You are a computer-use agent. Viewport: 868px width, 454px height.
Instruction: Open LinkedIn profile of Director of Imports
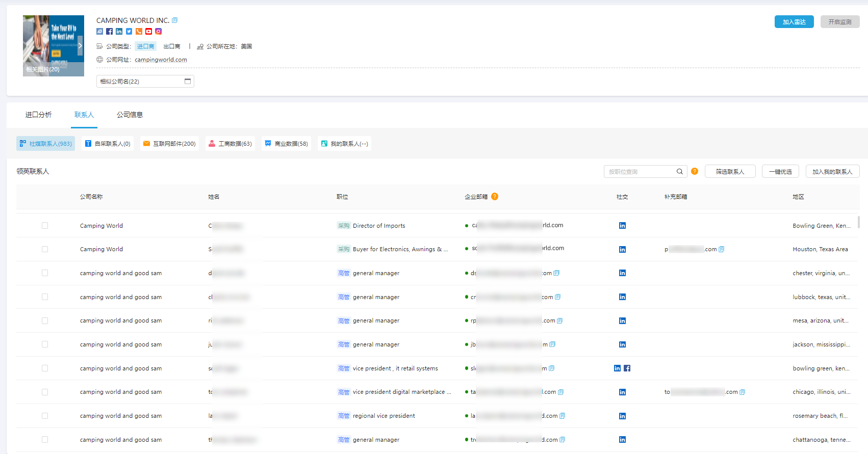coord(622,226)
